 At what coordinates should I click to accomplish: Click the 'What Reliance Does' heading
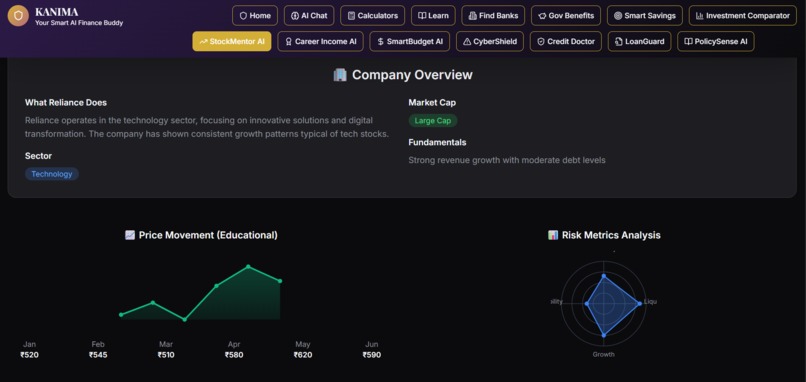(x=66, y=102)
